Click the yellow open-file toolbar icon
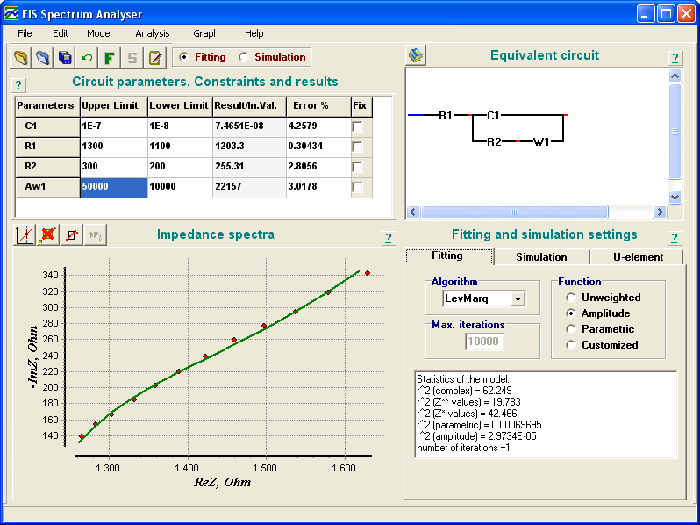700x525 pixels. [20, 58]
